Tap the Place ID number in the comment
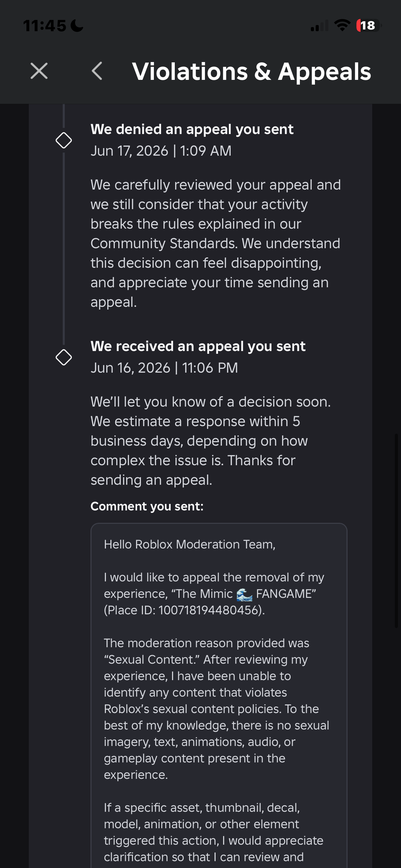Image resolution: width=401 pixels, height=868 pixels. tap(208, 610)
